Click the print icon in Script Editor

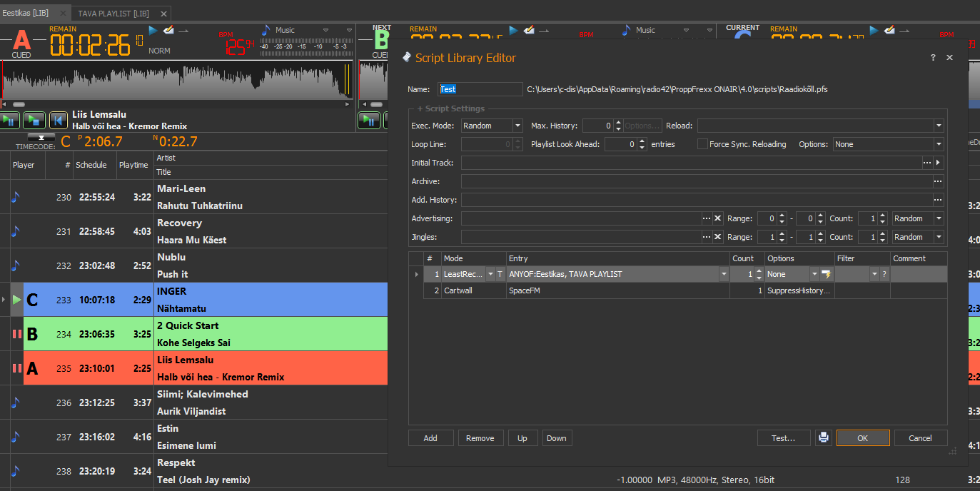point(824,438)
